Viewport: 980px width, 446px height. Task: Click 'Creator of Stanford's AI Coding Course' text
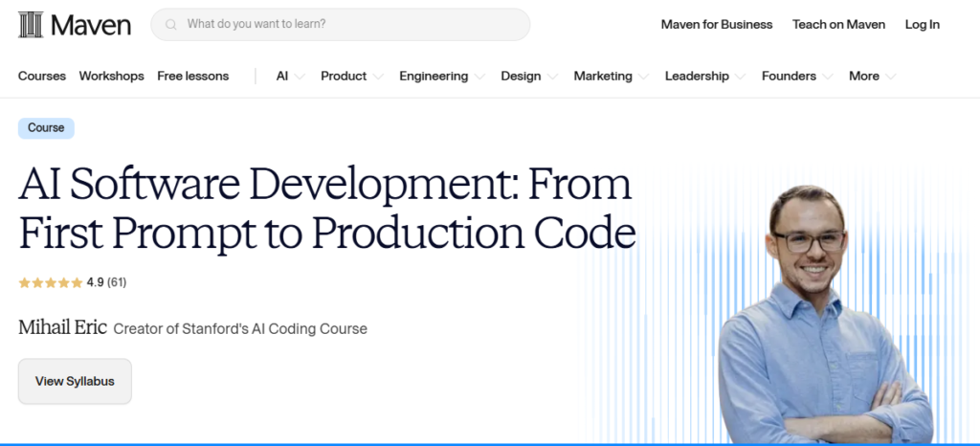tap(240, 328)
